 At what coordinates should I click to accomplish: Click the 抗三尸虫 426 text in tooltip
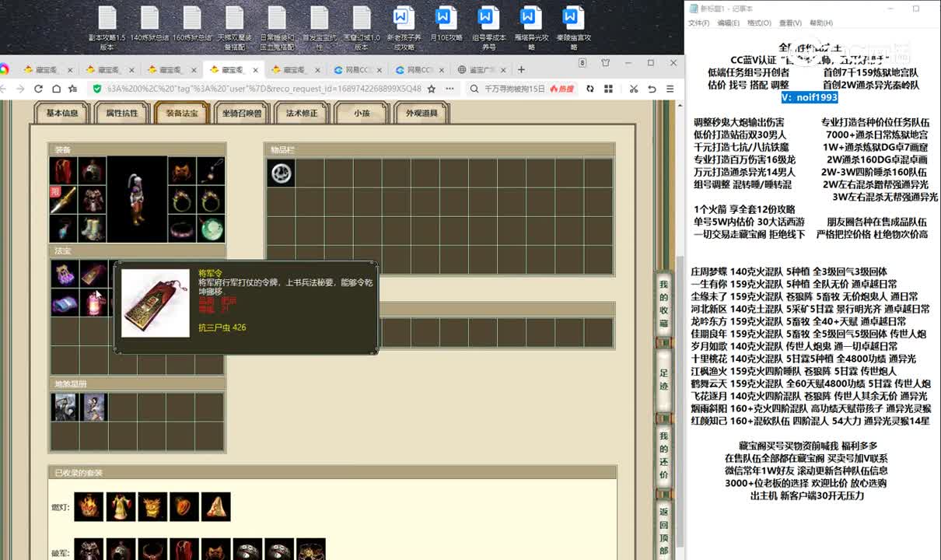pyautogui.click(x=222, y=327)
